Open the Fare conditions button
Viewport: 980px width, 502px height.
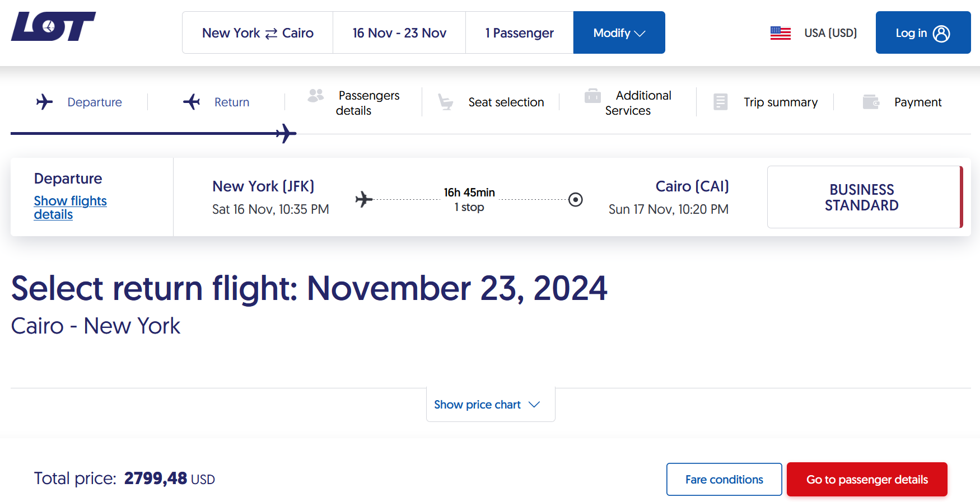pos(724,479)
